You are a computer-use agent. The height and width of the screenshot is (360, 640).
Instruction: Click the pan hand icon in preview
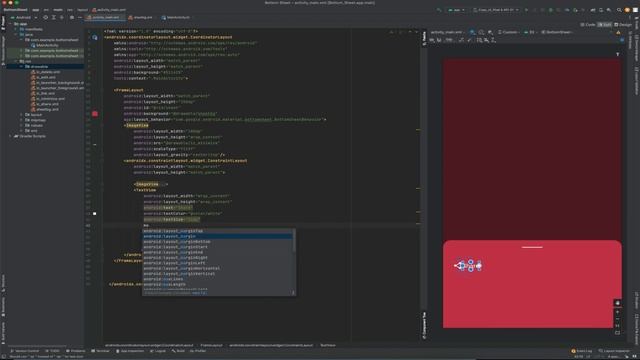[x=618, y=303]
